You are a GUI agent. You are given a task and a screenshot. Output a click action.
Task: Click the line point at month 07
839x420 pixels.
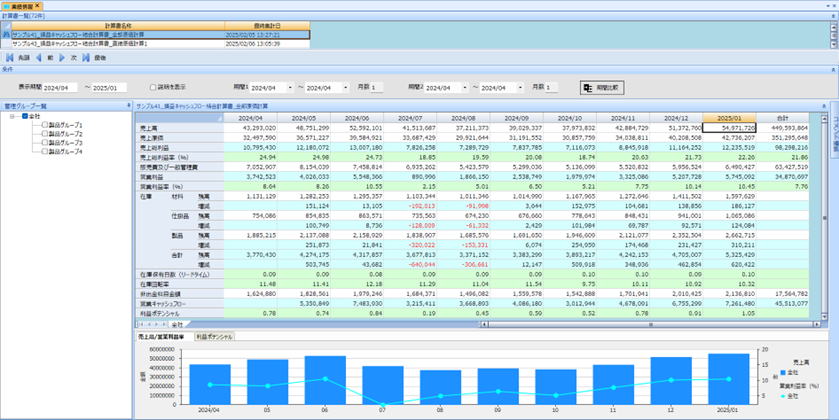[383, 404]
